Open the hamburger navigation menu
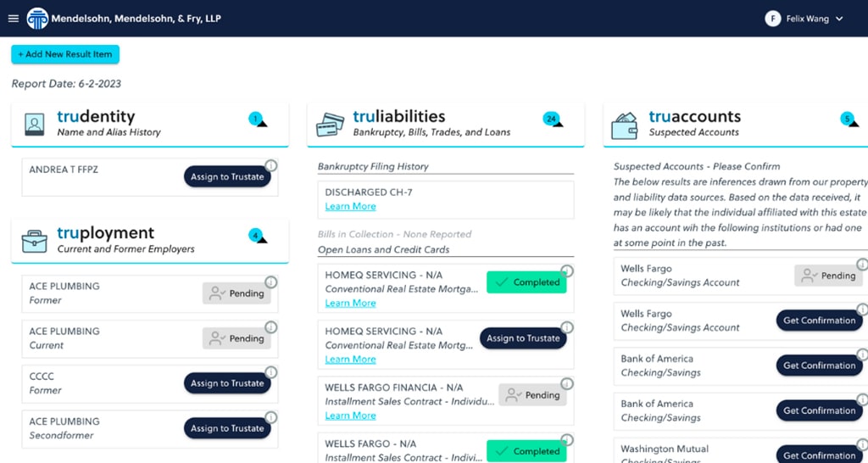The height and width of the screenshot is (463, 868). 13,19
